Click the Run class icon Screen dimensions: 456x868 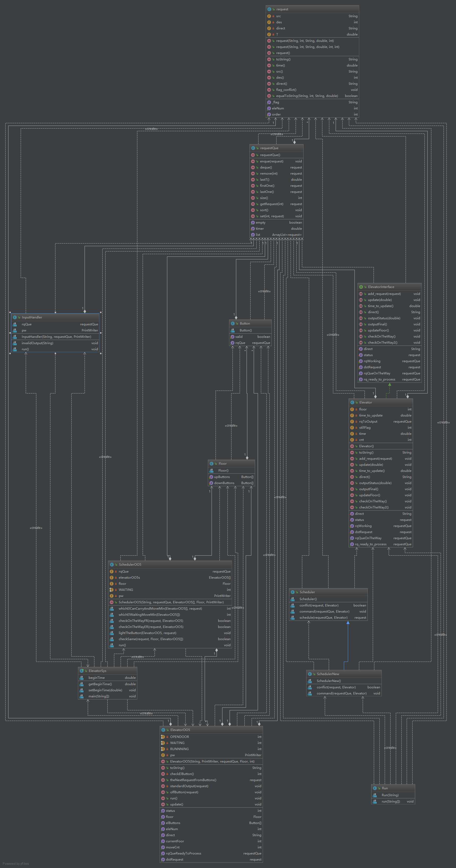point(375,788)
